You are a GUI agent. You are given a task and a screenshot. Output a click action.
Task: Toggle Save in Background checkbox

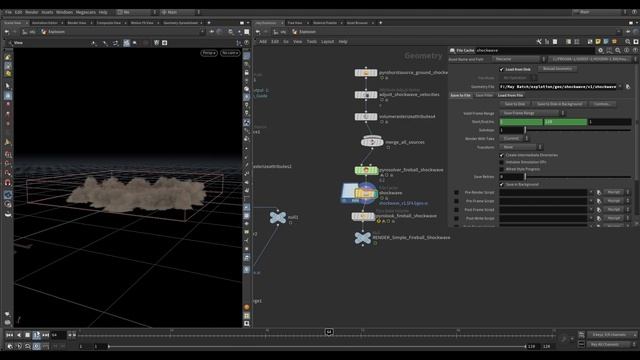[502, 184]
